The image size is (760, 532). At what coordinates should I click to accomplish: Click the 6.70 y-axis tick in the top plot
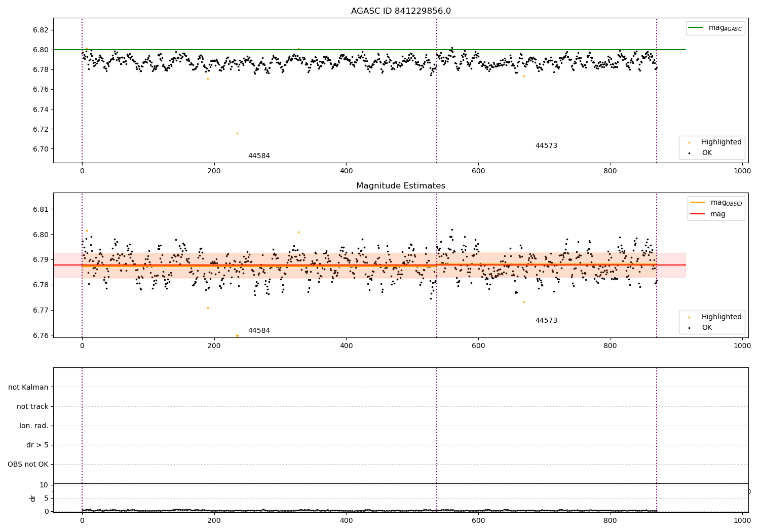[x=40, y=149]
